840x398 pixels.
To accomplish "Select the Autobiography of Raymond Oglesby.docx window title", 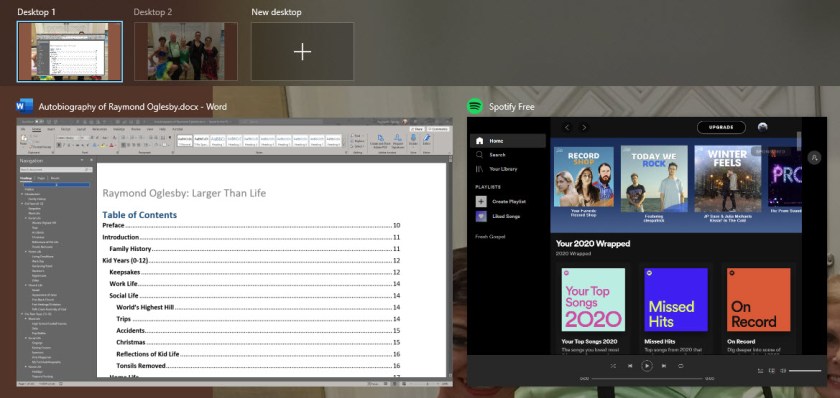I will 132,107.
